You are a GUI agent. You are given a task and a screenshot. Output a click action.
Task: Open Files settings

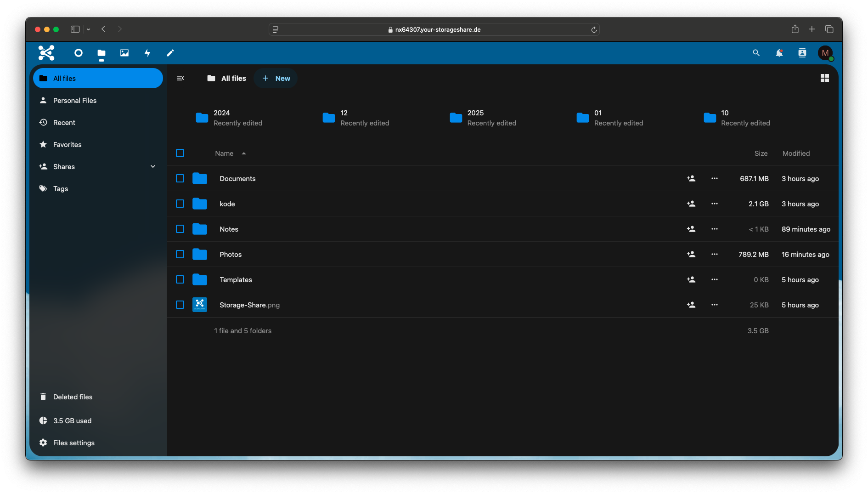click(x=98, y=443)
